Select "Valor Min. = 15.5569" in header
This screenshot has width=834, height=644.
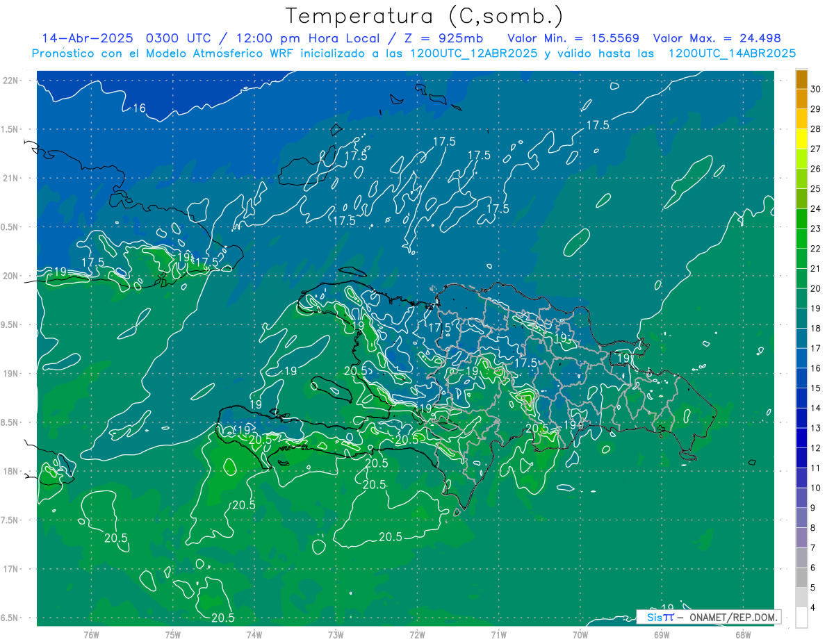coord(573,38)
